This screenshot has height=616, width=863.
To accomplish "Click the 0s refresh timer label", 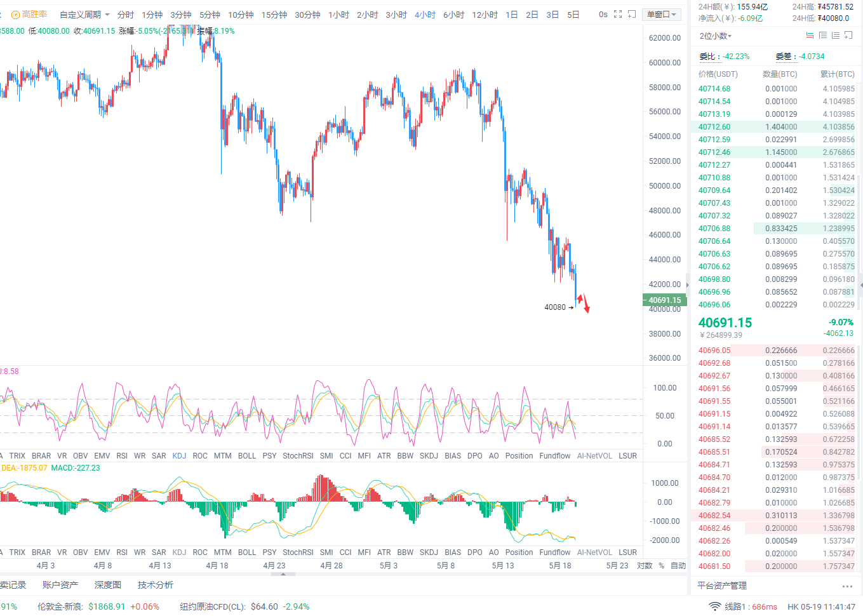I will tap(603, 14).
